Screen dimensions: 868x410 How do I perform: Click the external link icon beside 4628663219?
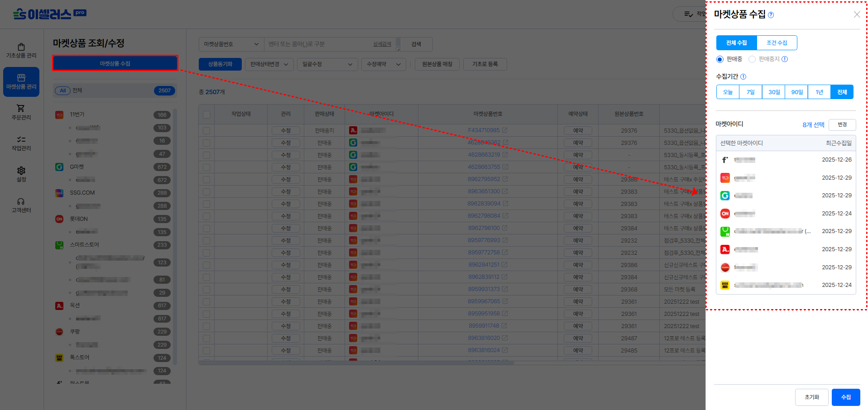(x=505, y=155)
